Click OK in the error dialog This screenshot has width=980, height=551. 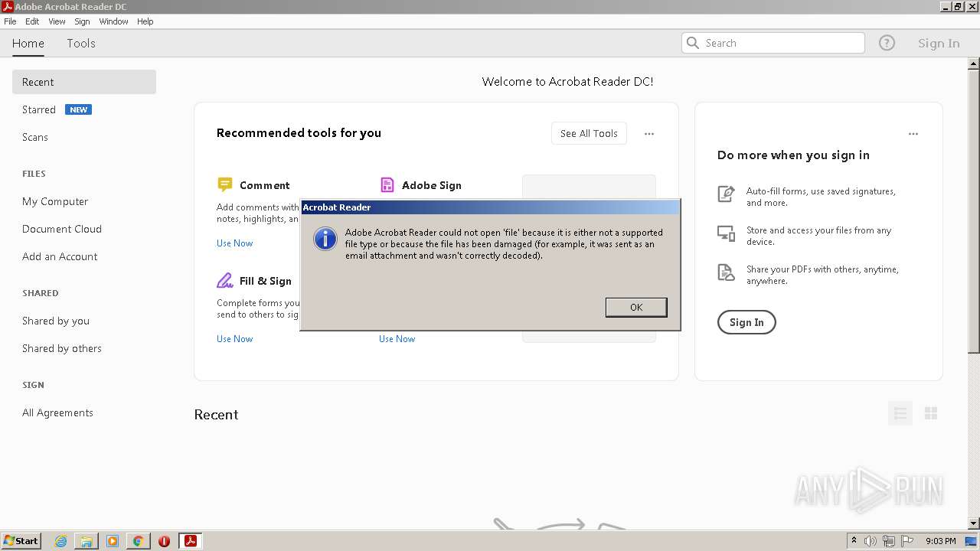click(x=636, y=307)
